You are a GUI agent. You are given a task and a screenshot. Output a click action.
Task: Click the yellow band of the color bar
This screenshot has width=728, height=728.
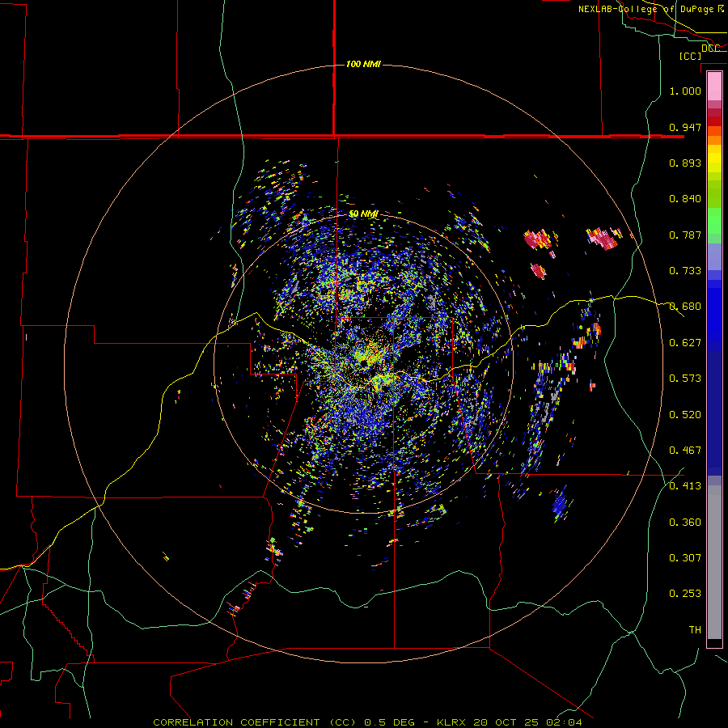click(x=714, y=159)
